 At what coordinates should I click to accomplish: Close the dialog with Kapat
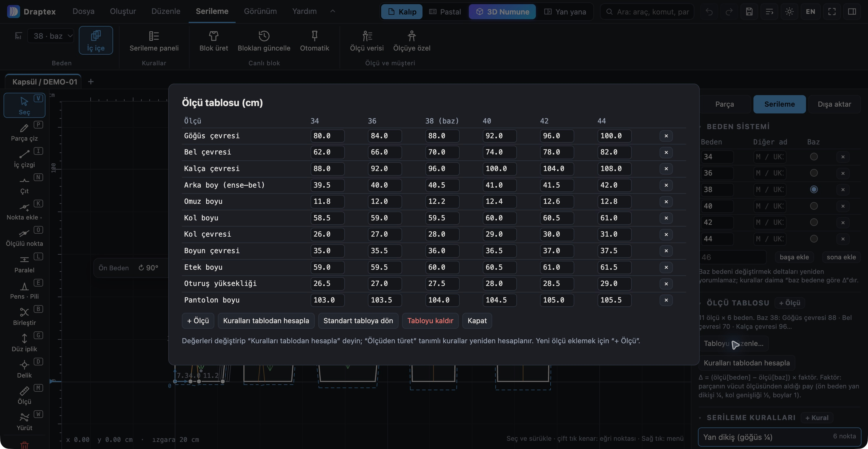click(x=477, y=321)
